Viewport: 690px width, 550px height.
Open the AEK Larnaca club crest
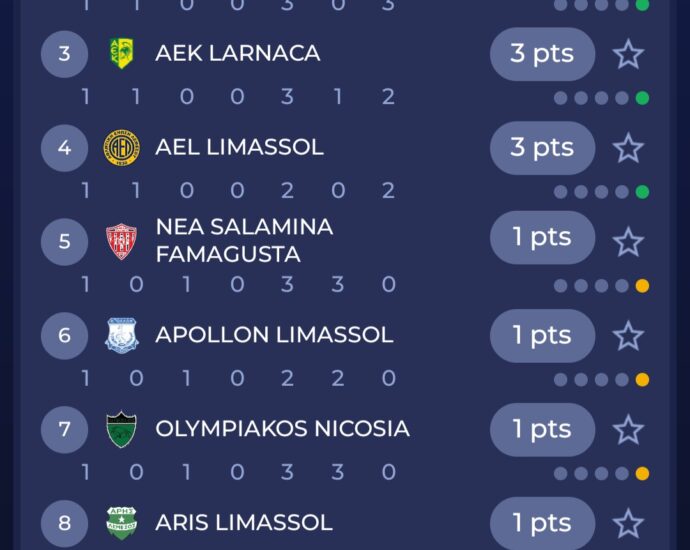point(121,54)
